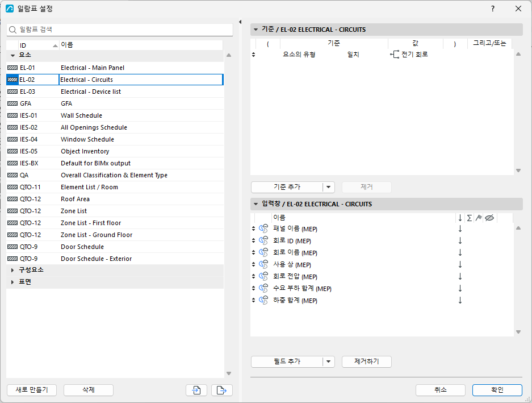The image size is (532, 403).
Task: Click the import schedule icon button
Action: click(x=196, y=390)
